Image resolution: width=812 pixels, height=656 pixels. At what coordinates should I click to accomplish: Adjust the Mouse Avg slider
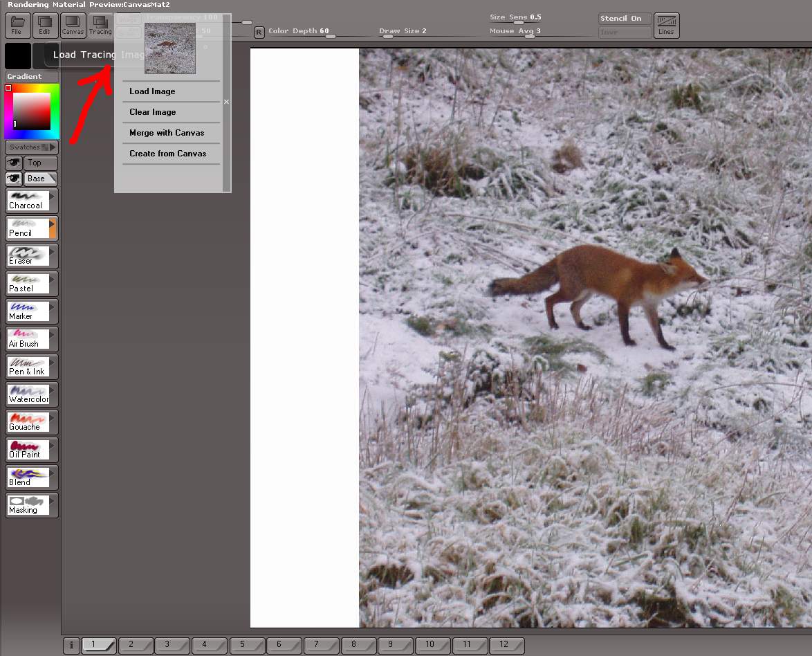coord(529,36)
